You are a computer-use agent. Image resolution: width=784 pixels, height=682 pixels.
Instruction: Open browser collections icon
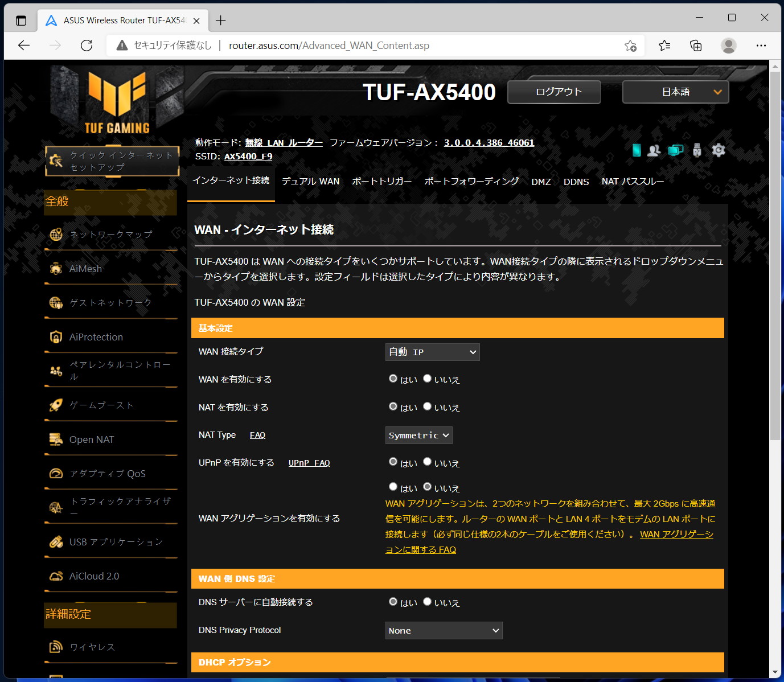pos(696,46)
